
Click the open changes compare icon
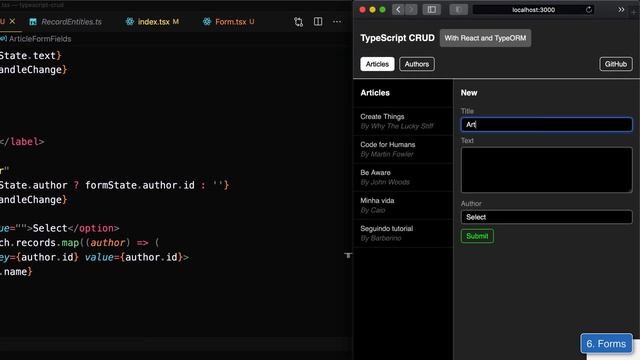(298, 22)
